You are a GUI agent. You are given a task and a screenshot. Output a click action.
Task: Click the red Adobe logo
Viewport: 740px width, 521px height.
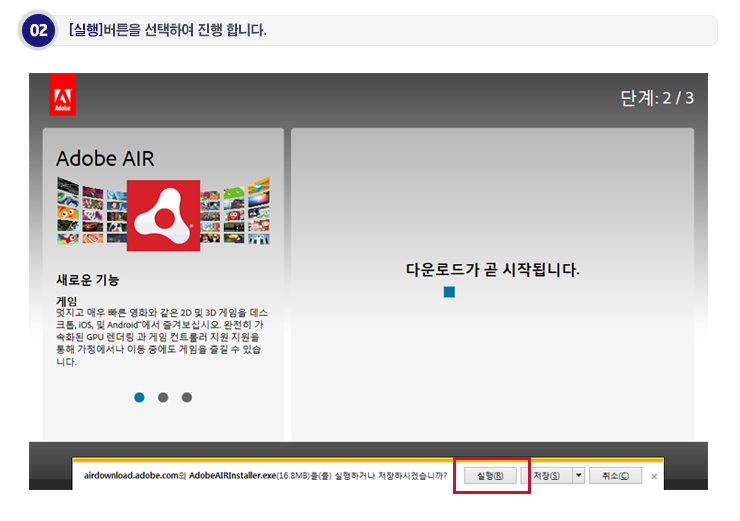click(63, 94)
